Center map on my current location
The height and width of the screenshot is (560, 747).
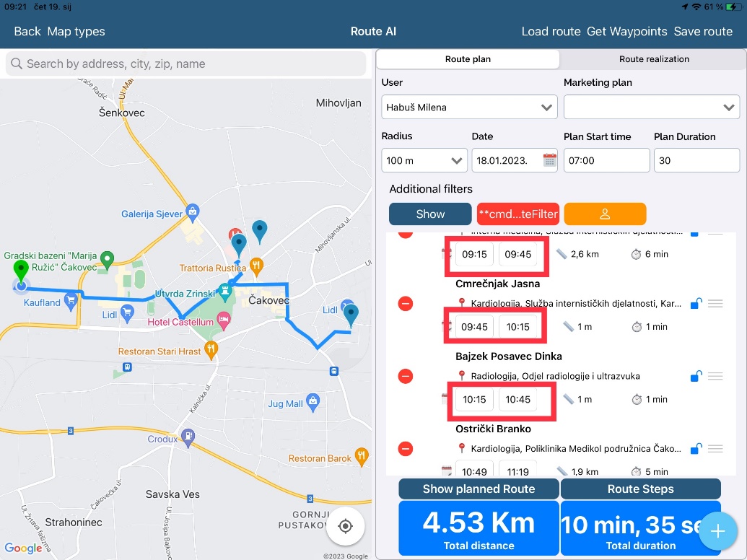(345, 526)
